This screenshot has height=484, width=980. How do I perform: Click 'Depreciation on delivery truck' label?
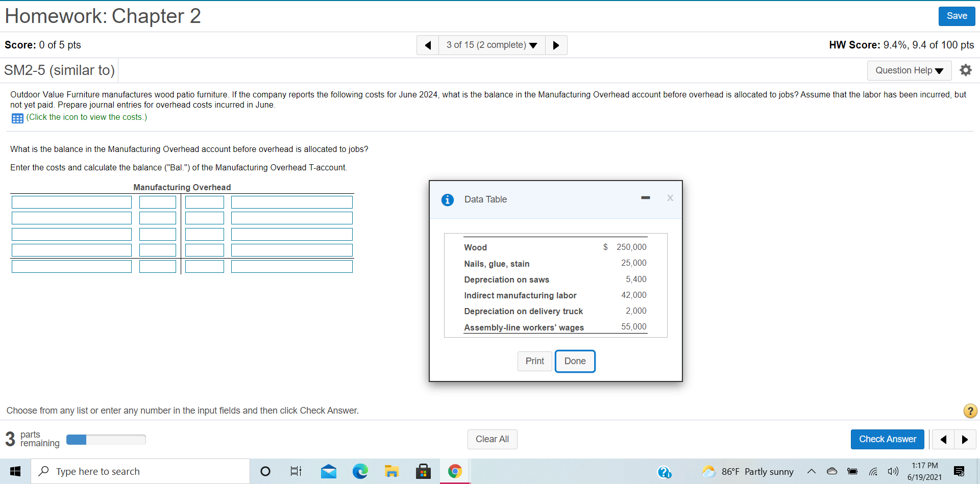(523, 312)
